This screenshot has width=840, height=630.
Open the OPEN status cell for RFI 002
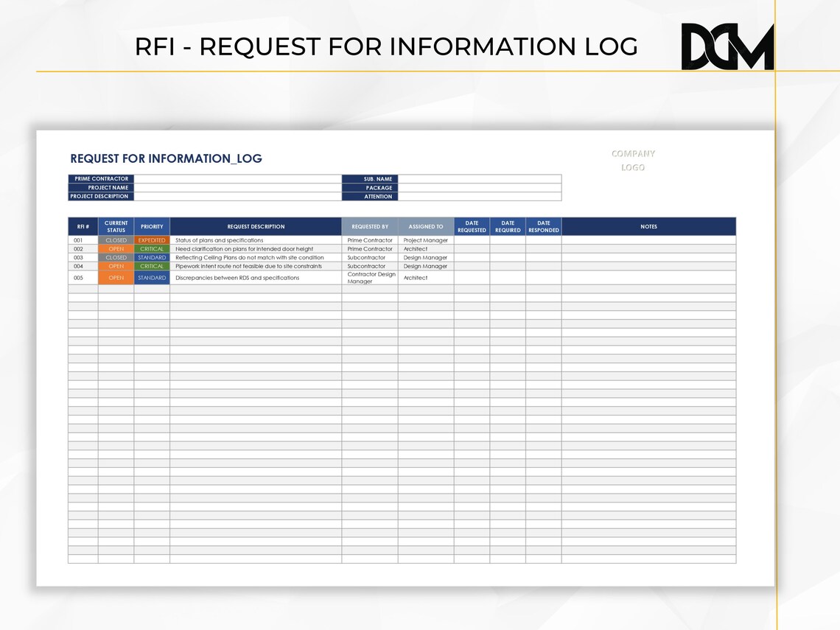(x=116, y=249)
